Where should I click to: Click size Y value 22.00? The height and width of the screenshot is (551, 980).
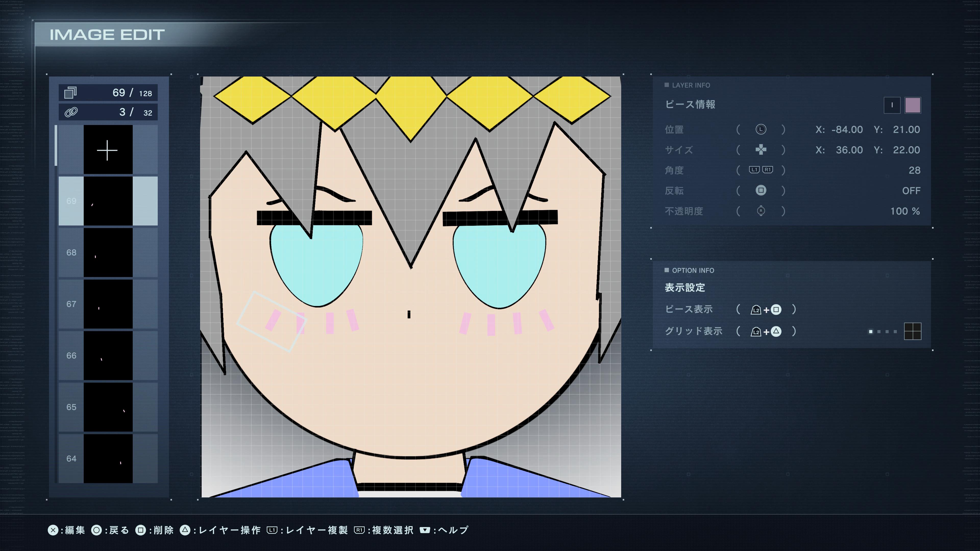point(906,150)
